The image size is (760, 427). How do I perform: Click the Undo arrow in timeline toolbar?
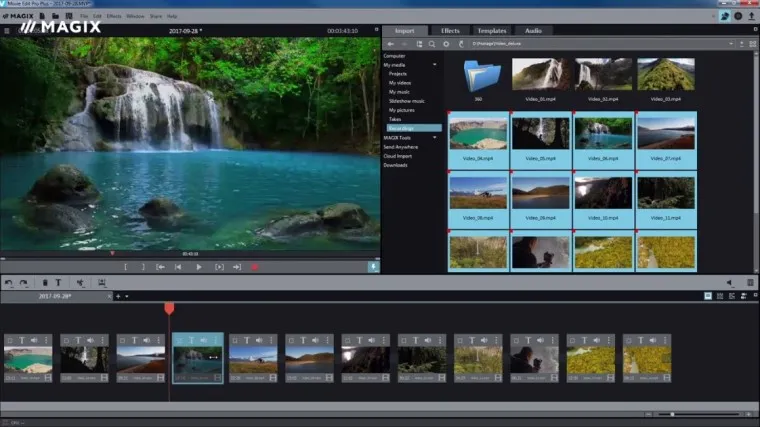click(9, 283)
